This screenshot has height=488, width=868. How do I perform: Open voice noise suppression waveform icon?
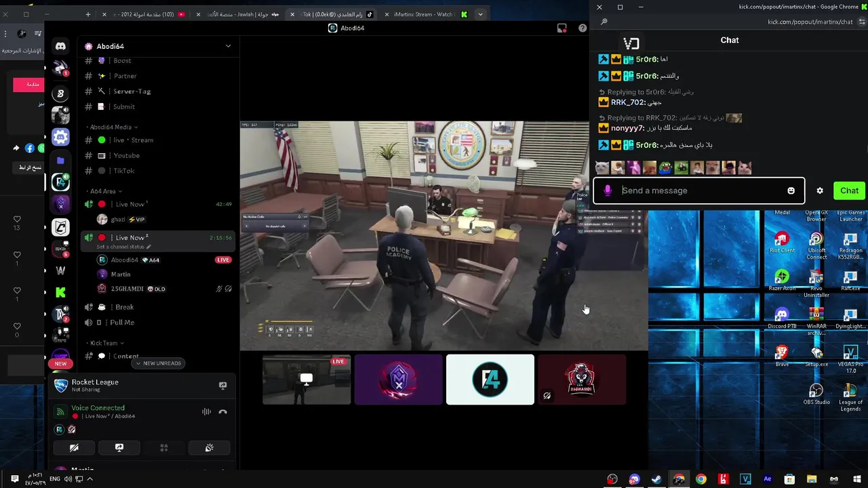(206, 411)
